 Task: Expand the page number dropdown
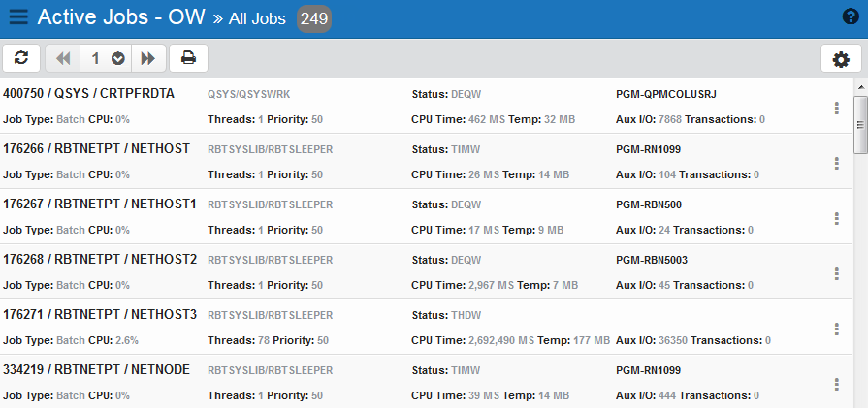pyautogui.click(x=117, y=58)
